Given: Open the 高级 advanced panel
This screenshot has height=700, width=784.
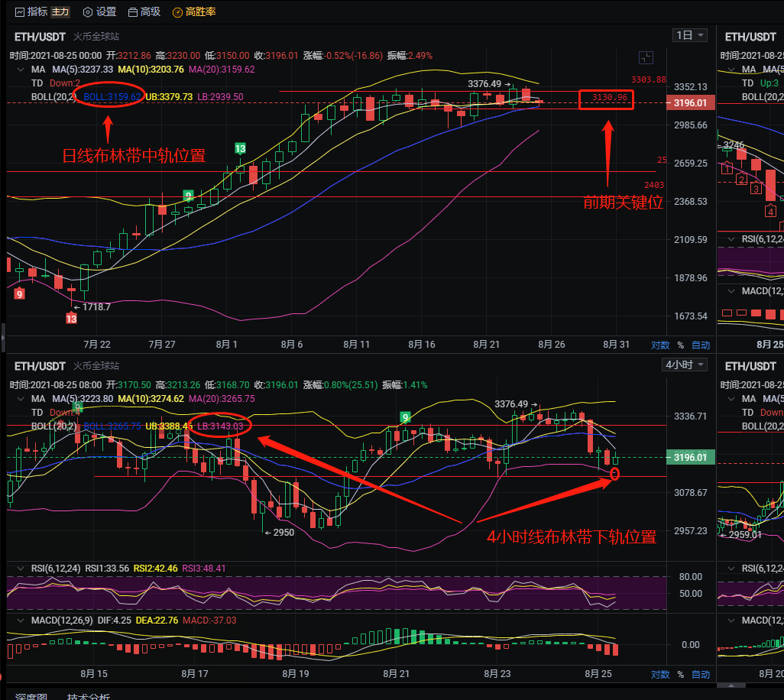Looking at the screenshot, I should [x=144, y=11].
